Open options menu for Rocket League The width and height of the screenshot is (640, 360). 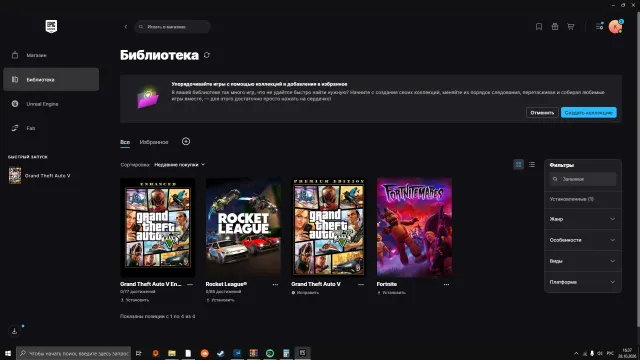click(275, 284)
